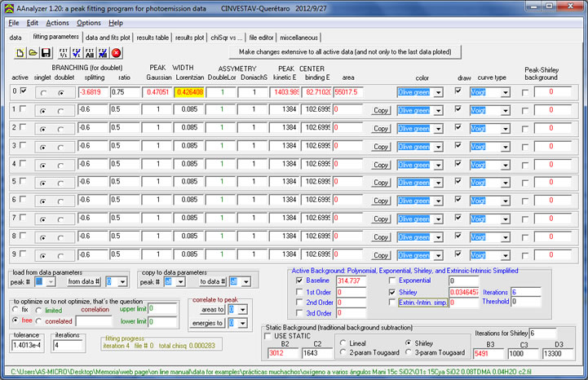Click the red stop icon in toolbar
This screenshot has width=588, height=380.
[117, 52]
